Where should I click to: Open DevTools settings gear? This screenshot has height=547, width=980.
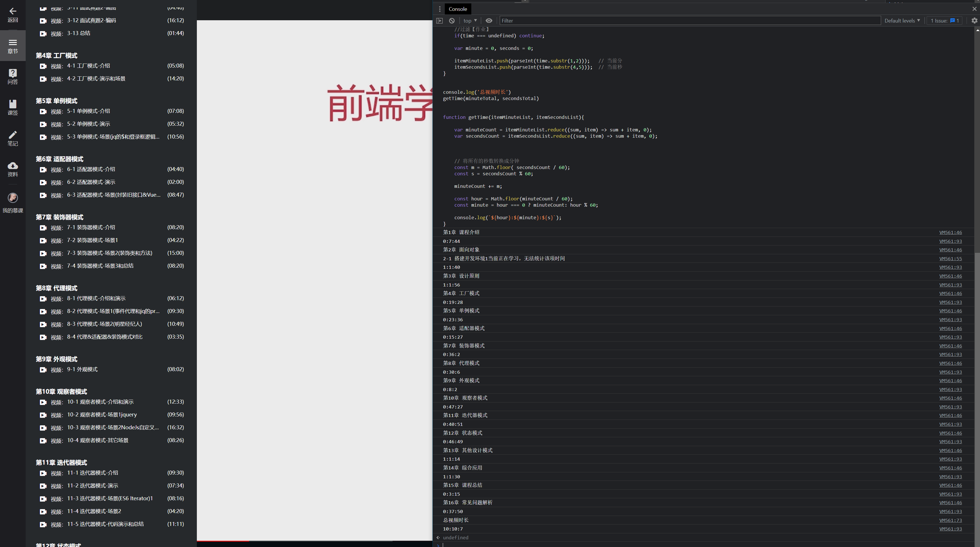pyautogui.click(x=974, y=21)
